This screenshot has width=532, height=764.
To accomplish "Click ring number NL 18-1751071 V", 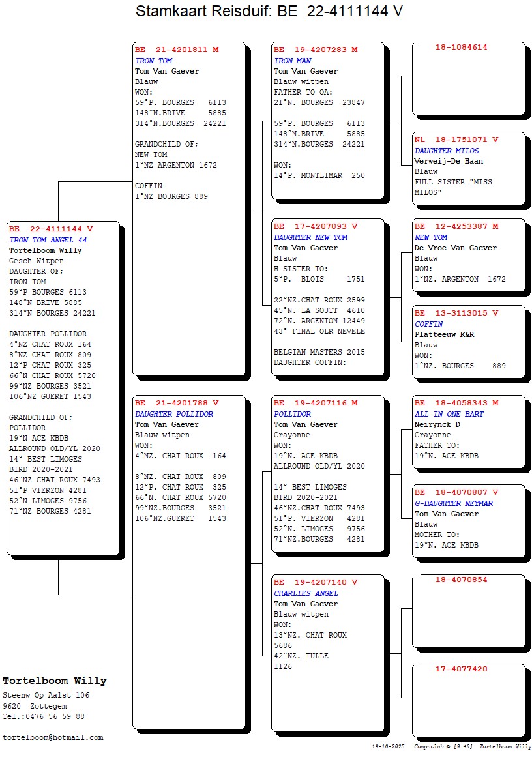I will (x=456, y=140).
